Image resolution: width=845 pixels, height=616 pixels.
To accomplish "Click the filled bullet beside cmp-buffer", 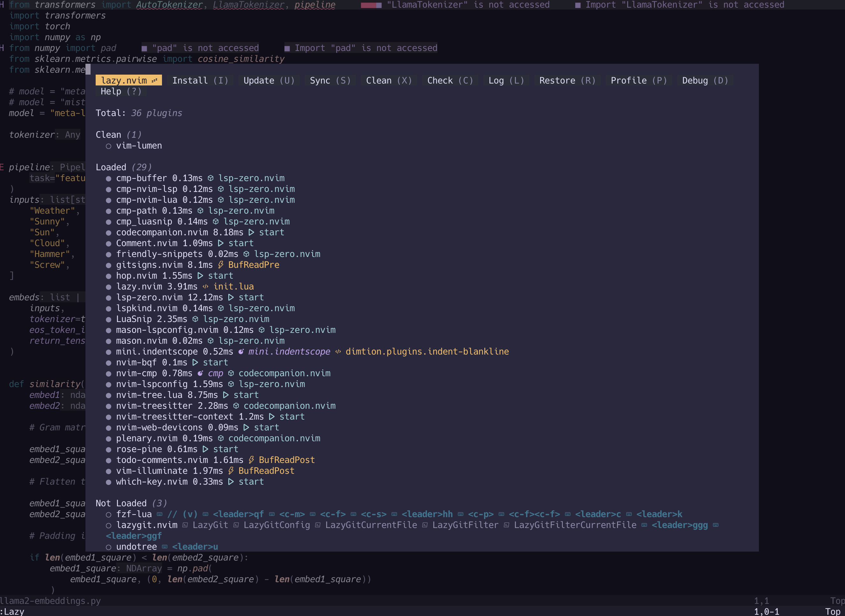I will pyautogui.click(x=108, y=179).
